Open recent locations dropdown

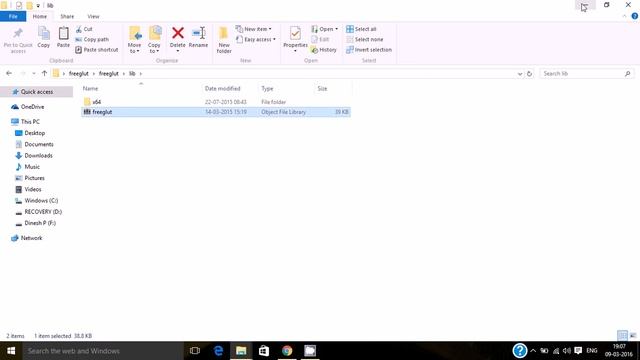coord(33,73)
